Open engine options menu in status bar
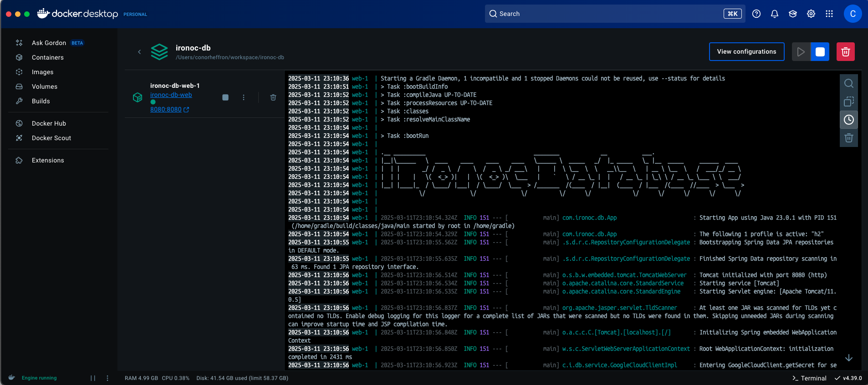868x385 pixels. [107, 378]
